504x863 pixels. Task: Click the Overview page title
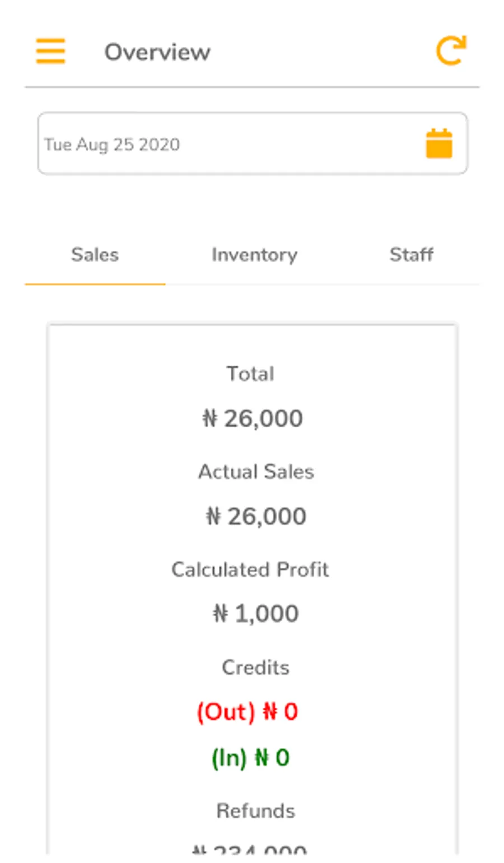(157, 52)
